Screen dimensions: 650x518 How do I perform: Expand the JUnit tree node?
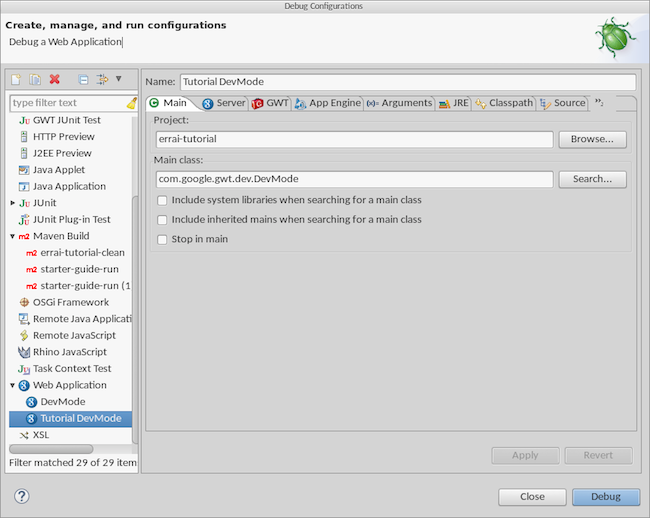click(12, 203)
